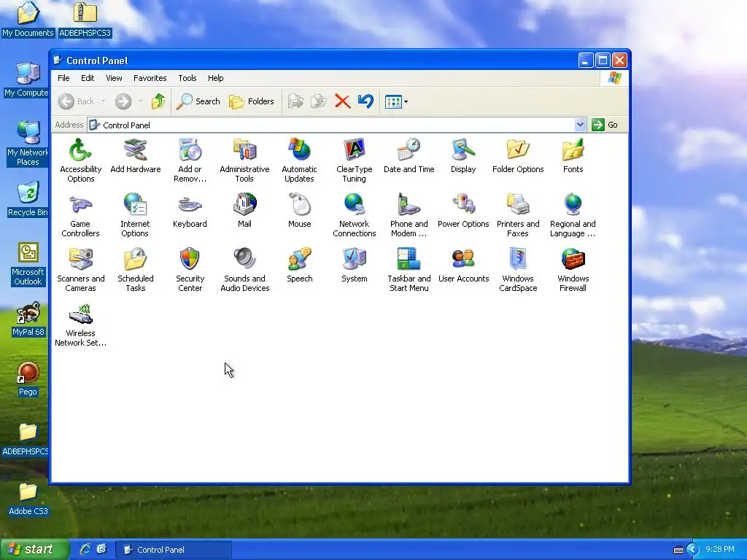Viewport: 747px width, 560px height.
Task: Open Folder Options
Action: (x=518, y=156)
